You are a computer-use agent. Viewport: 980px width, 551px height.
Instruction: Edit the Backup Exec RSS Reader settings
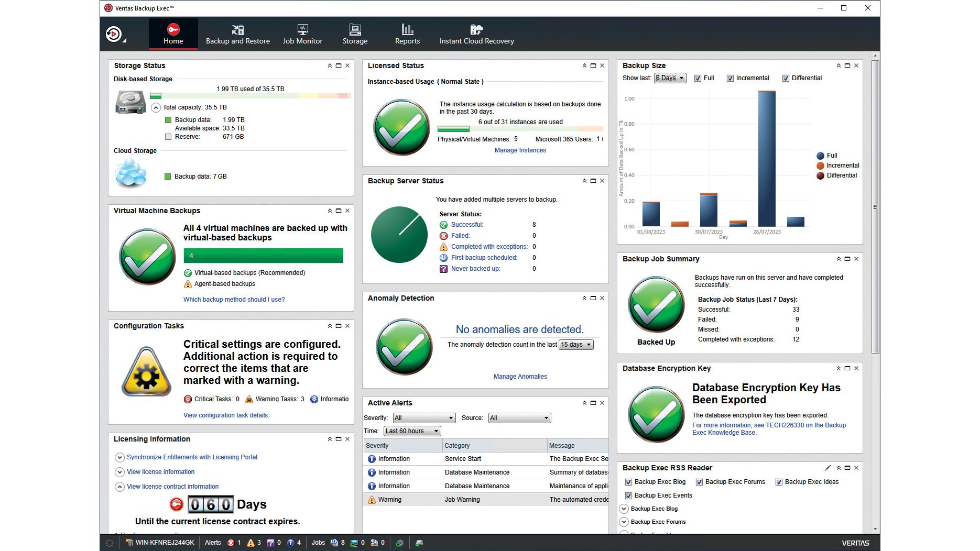(x=828, y=468)
